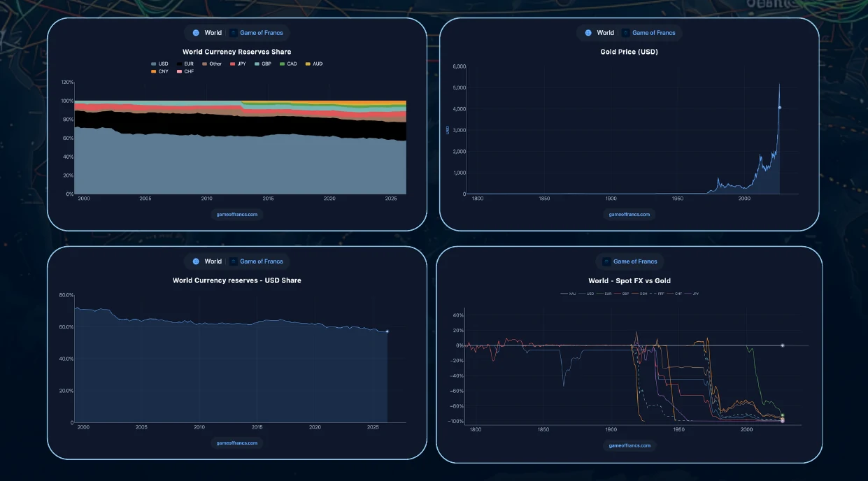This screenshot has width=868, height=481.
Task: Click the globe icon in the Gold Price card
Action: point(588,33)
